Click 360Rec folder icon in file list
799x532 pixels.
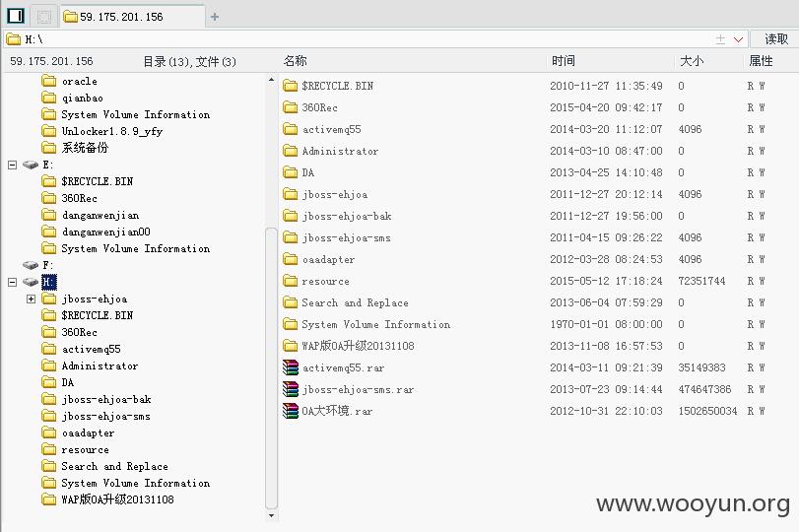pyautogui.click(x=291, y=107)
